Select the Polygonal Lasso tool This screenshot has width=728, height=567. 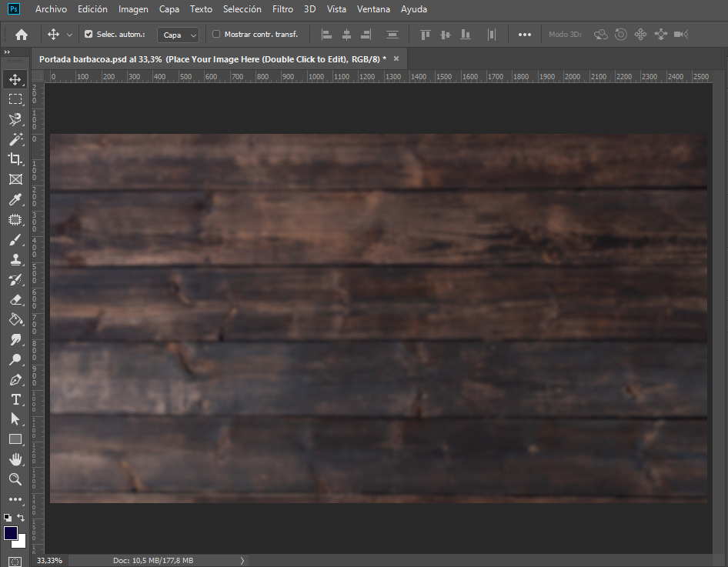click(15, 119)
